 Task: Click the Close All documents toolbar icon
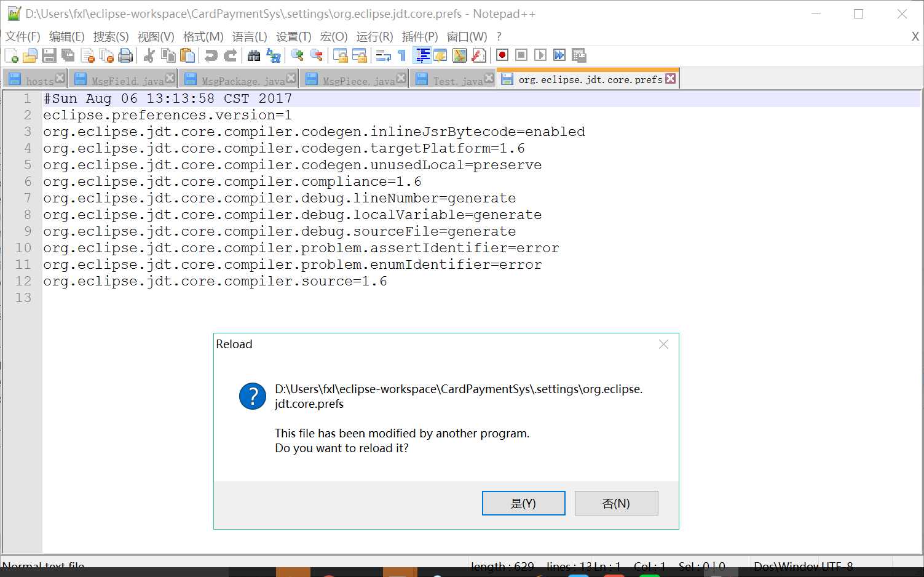[107, 55]
